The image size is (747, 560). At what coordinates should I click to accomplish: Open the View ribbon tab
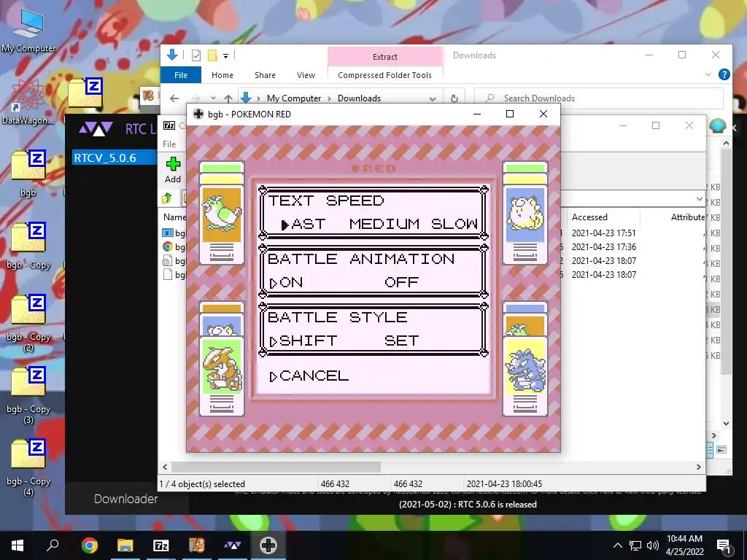coord(306,75)
